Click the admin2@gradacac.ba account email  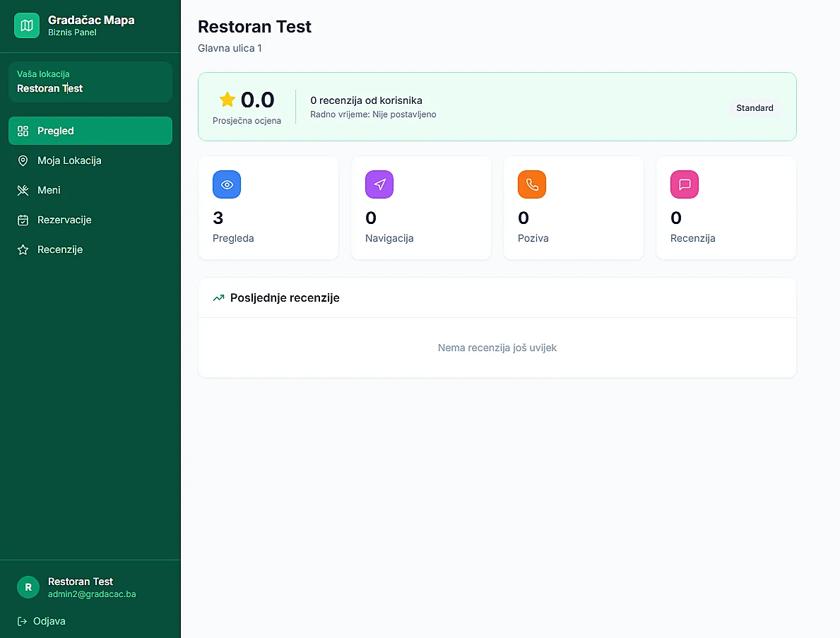[x=92, y=594]
